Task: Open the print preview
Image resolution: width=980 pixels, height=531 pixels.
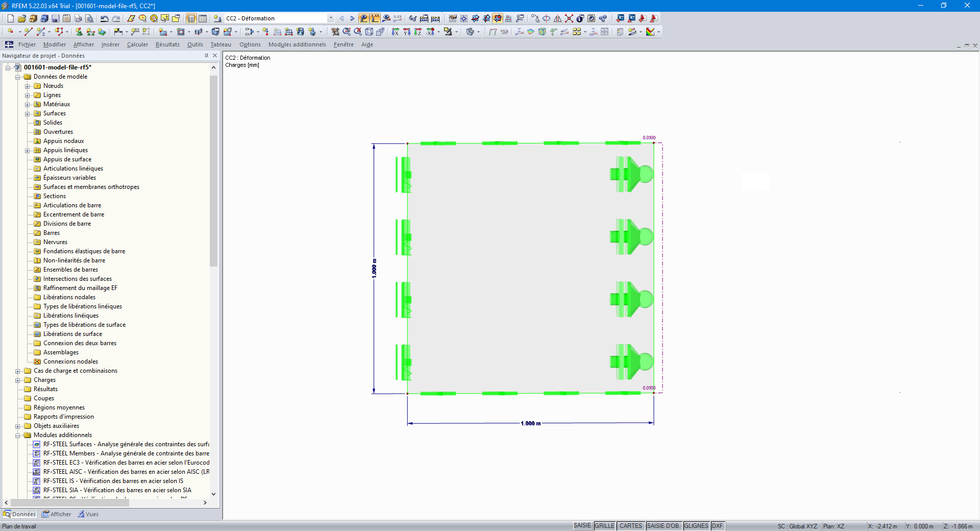Action: [89, 18]
